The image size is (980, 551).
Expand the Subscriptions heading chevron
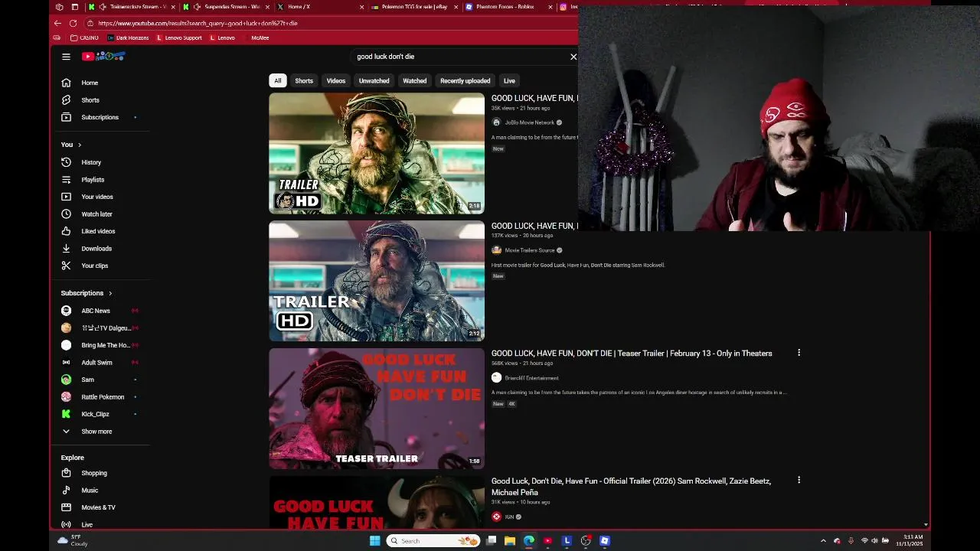click(x=109, y=293)
